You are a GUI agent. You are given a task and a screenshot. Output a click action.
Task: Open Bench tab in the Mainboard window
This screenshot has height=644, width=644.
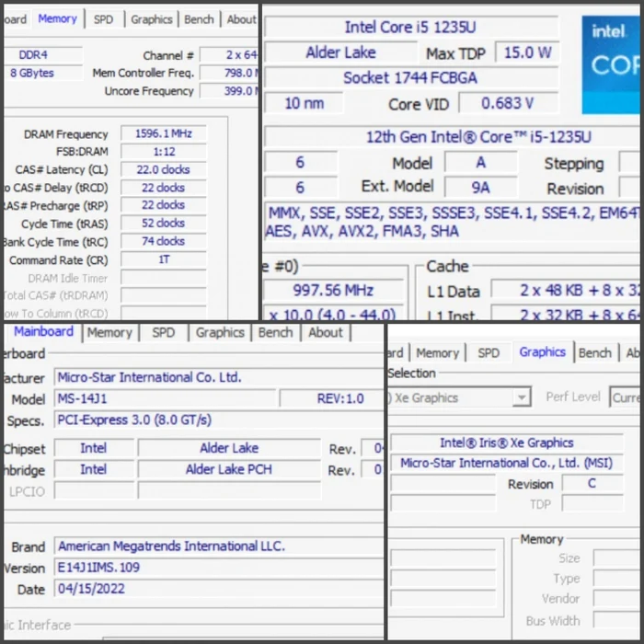(x=276, y=332)
